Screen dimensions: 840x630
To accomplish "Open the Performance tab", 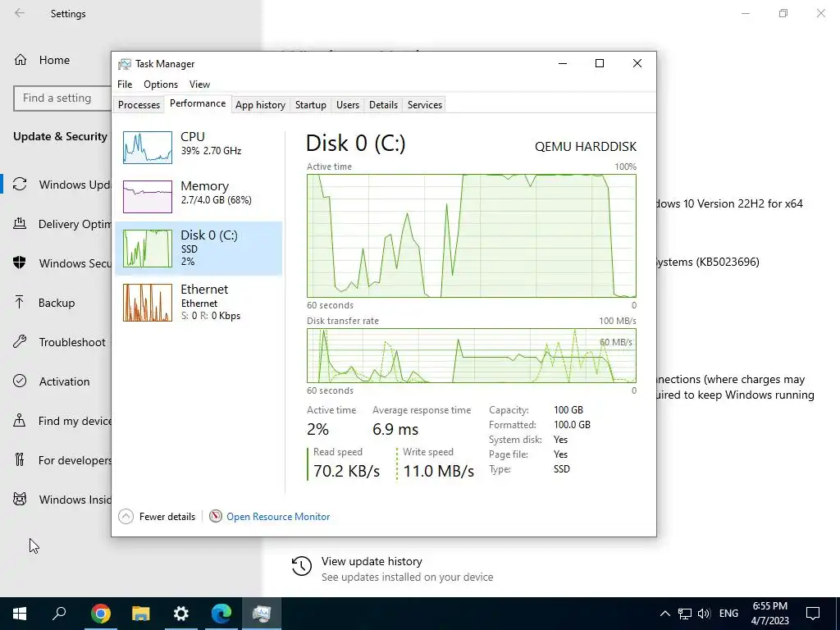I will click(x=198, y=103).
